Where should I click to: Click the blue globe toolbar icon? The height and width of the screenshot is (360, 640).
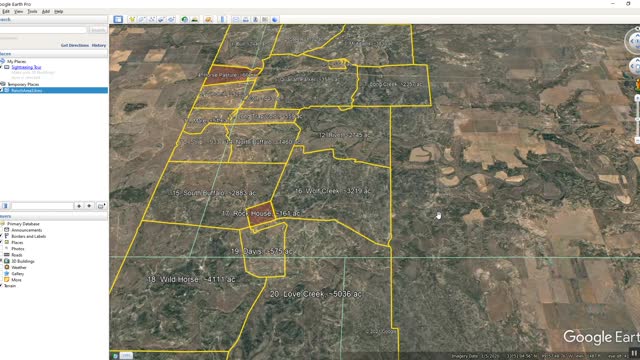click(x=275, y=19)
